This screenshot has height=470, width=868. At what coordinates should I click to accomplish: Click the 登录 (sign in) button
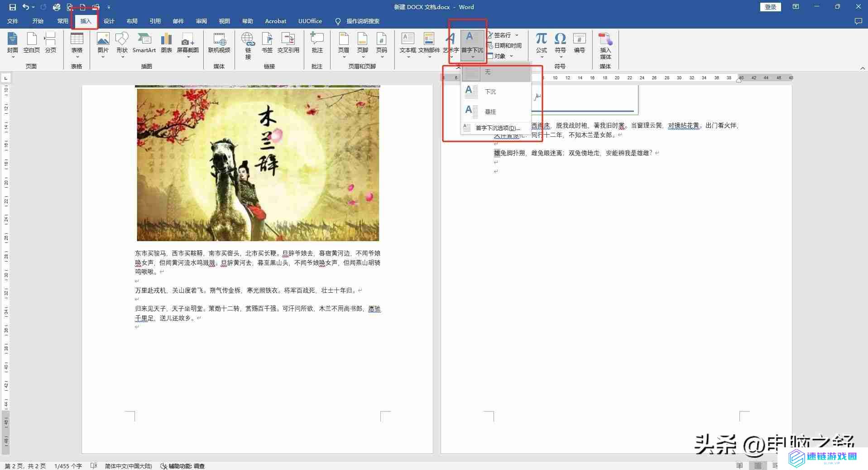[x=770, y=7]
